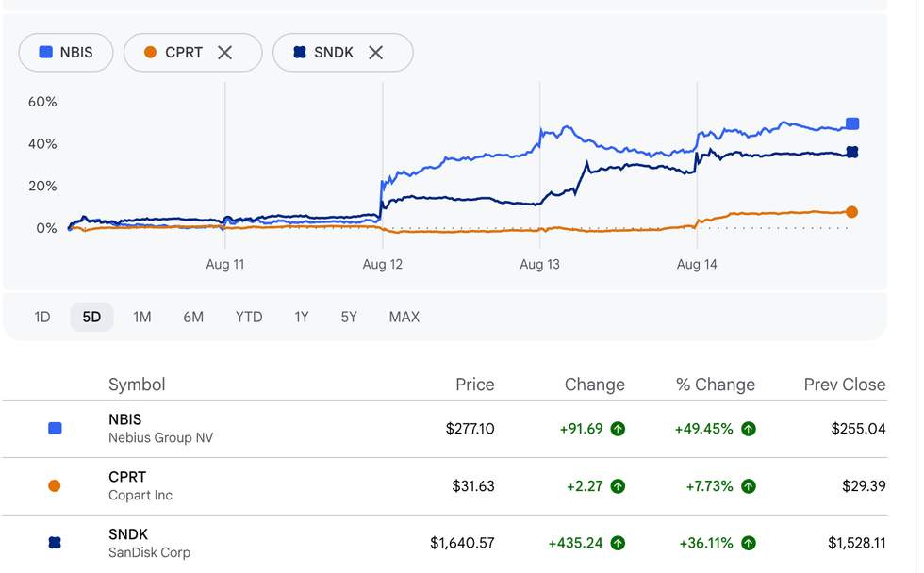Click the 0% axis label

point(46,228)
